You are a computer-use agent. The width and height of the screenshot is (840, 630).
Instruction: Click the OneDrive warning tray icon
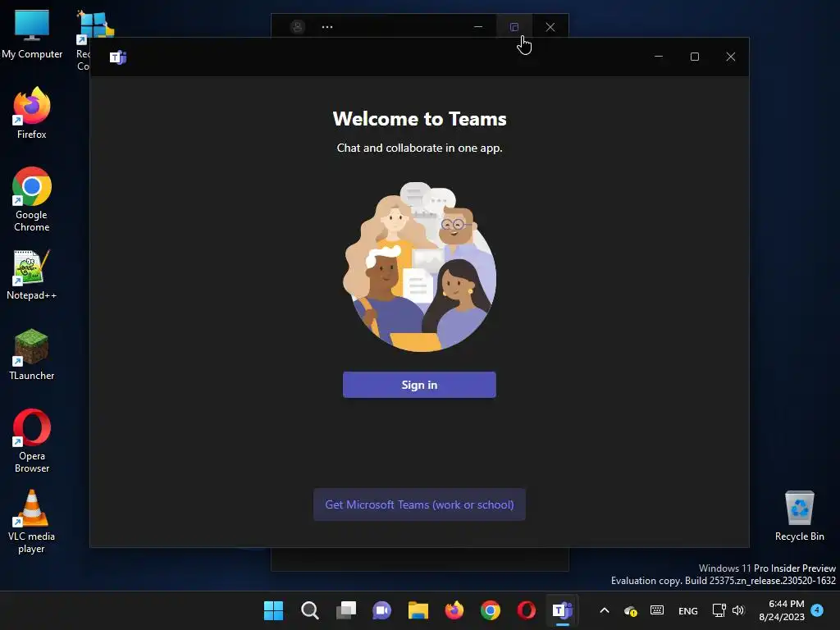[631, 610]
